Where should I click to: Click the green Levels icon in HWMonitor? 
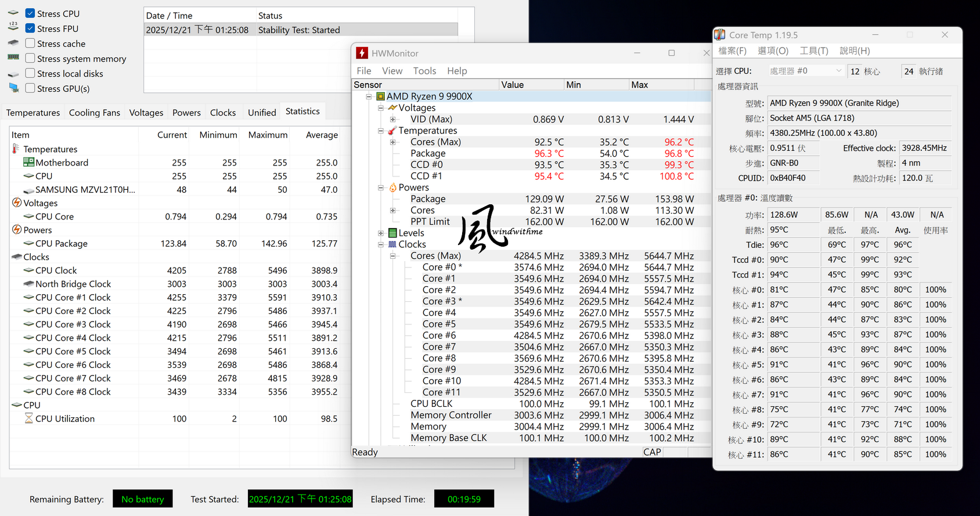click(x=392, y=233)
